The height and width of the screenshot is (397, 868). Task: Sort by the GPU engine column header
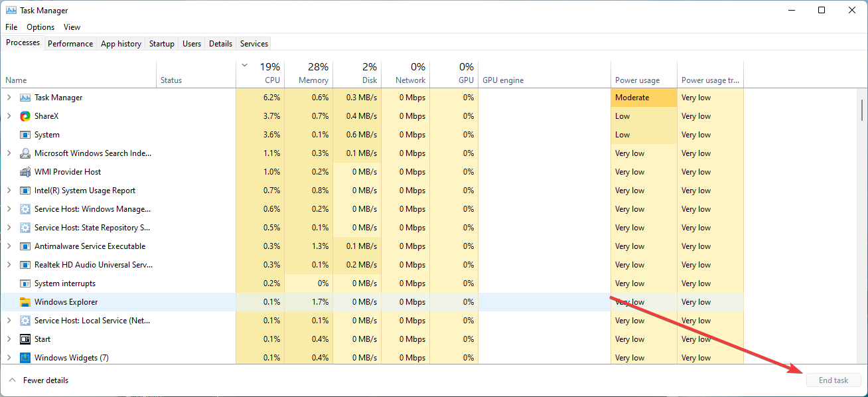544,74
